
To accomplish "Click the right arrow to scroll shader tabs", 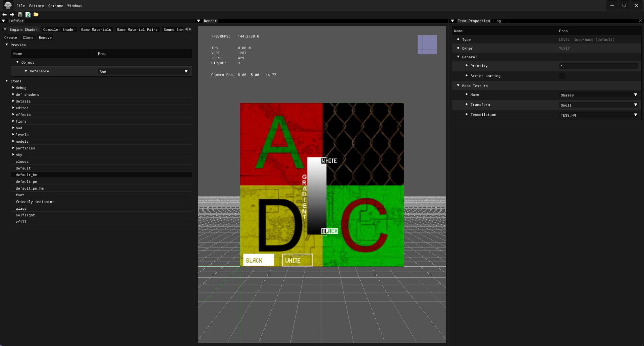I will click(x=191, y=29).
